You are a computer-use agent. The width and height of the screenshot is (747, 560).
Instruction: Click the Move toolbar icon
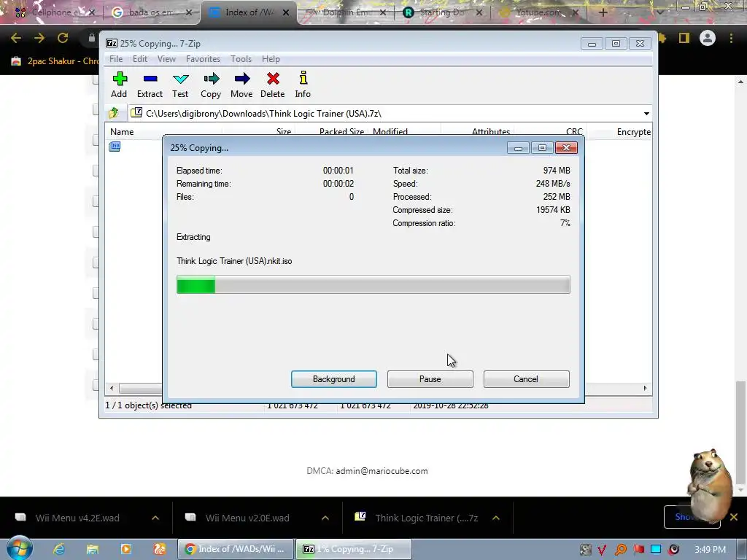pyautogui.click(x=241, y=85)
